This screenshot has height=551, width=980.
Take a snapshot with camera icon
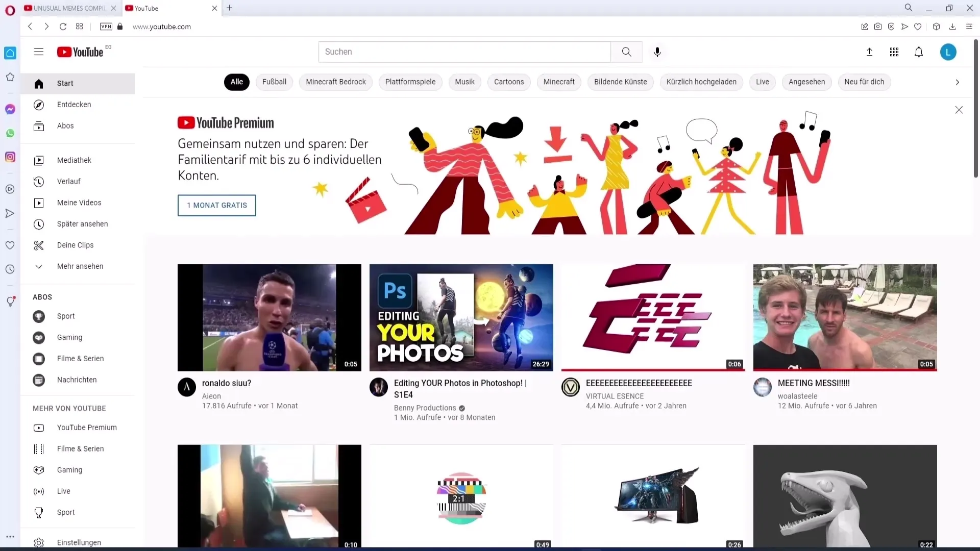(878, 27)
